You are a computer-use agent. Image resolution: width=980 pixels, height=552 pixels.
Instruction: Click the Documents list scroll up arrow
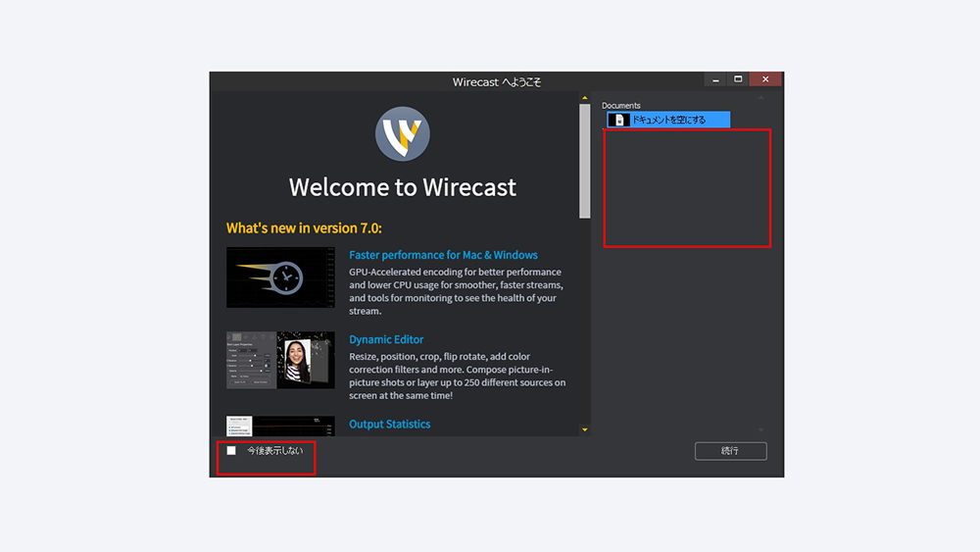(760, 98)
